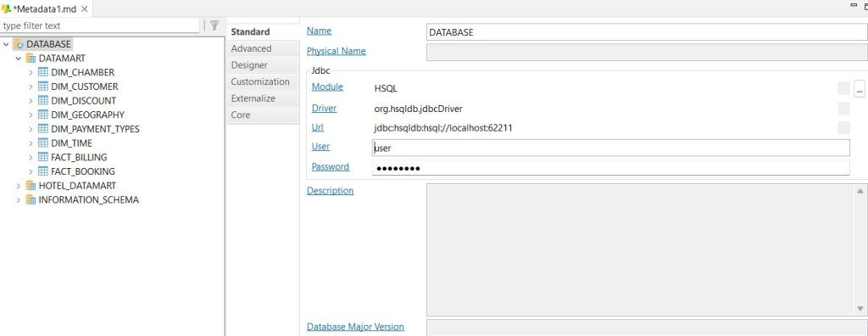Click the Database Major Version link

pos(355,327)
